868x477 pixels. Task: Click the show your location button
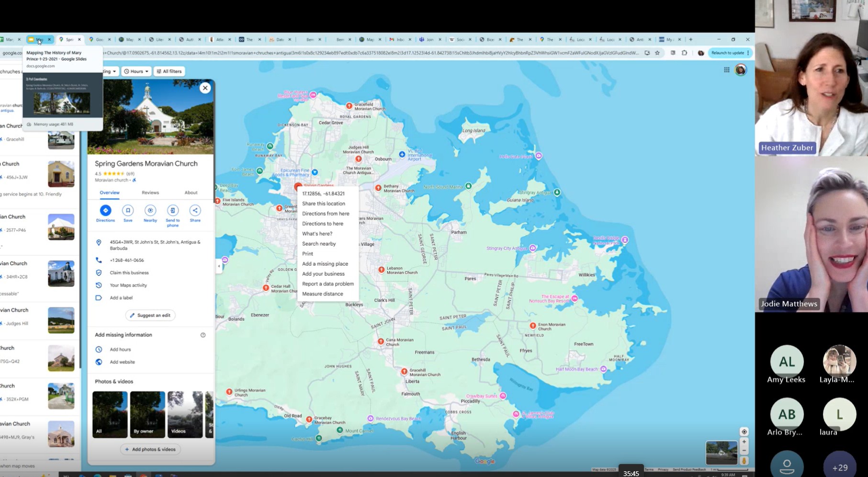(x=744, y=432)
